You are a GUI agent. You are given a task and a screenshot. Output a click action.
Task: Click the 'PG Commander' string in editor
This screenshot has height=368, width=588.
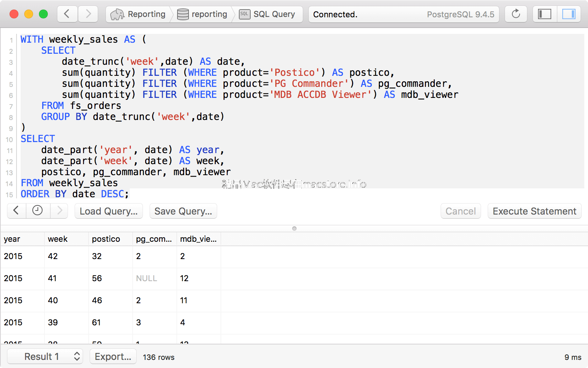(309, 84)
